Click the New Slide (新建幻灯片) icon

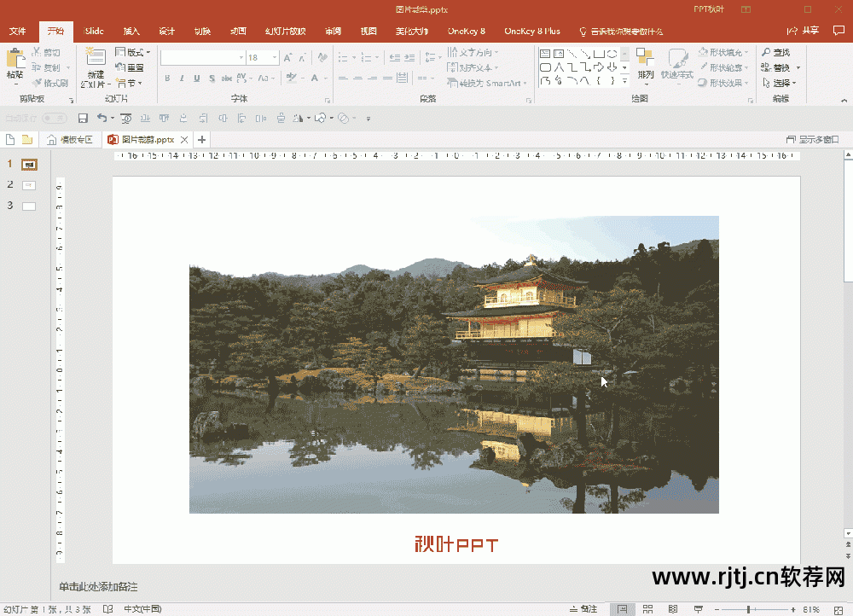(x=96, y=60)
